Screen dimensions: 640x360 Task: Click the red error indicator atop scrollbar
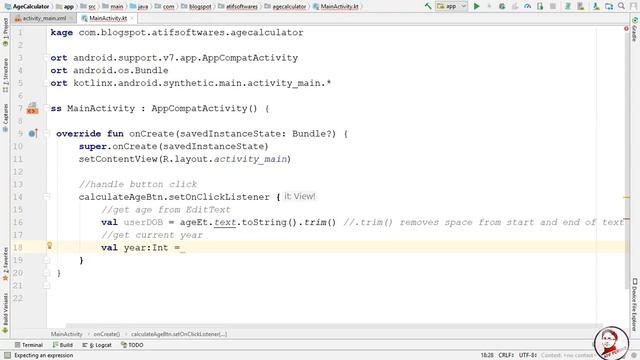pyautogui.click(x=626, y=29)
